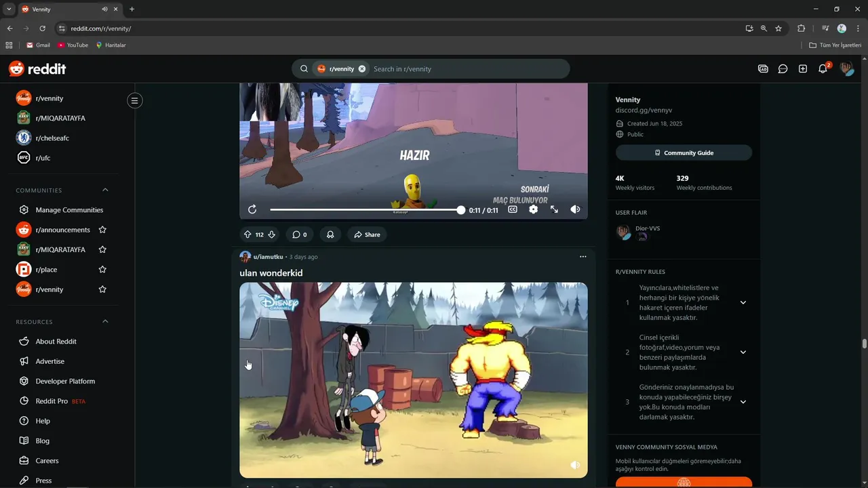Expand rule 1 about hakaret

pyautogui.click(x=743, y=302)
